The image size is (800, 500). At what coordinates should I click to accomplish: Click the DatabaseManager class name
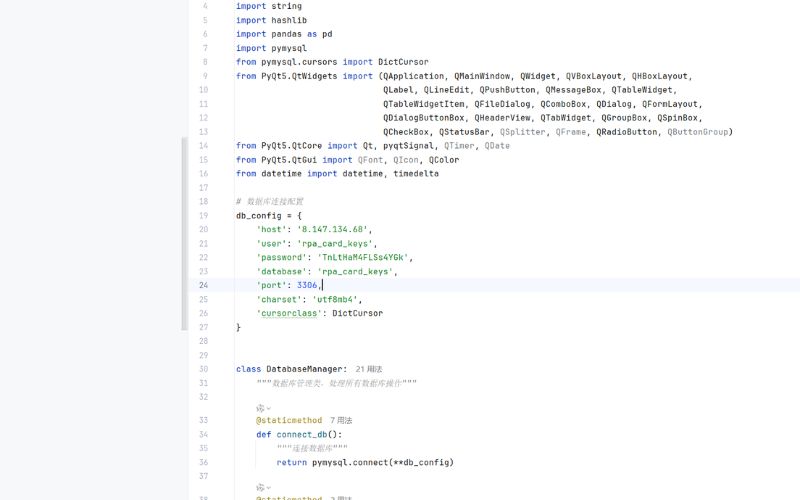(x=306, y=369)
